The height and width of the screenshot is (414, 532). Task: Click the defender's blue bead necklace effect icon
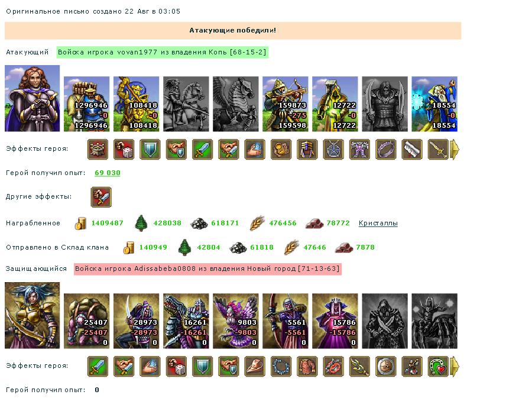click(281, 366)
